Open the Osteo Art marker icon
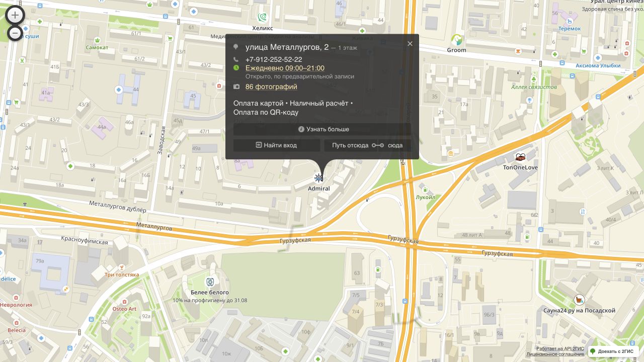644x362 pixels. point(124,301)
